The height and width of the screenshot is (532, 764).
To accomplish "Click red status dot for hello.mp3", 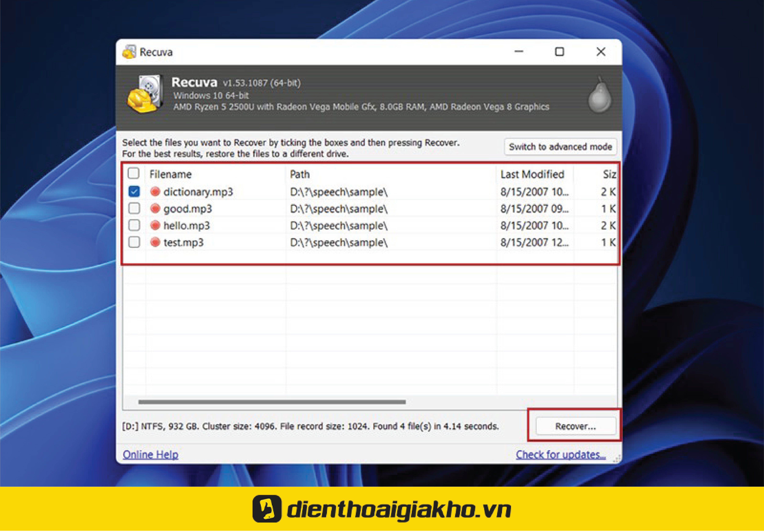I will point(155,225).
